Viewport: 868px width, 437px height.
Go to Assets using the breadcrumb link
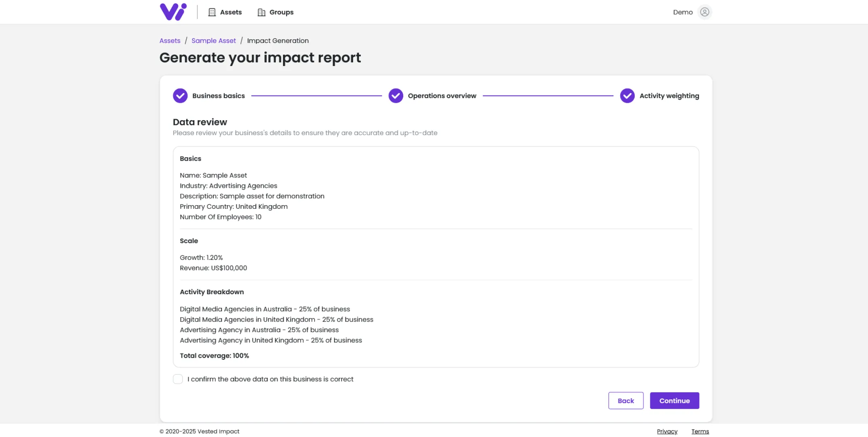[x=170, y=40]
